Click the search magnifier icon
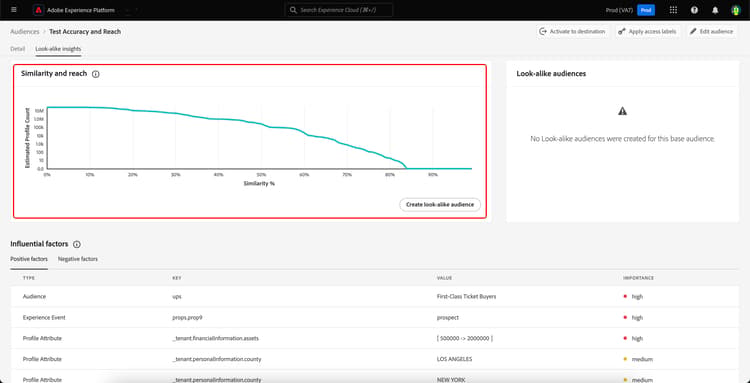 coord(293,10)
